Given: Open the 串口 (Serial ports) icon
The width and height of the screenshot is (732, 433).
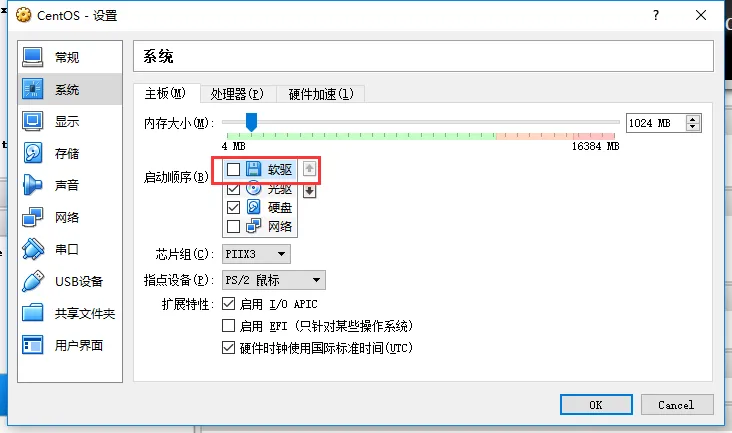Looking at the screenshot, I should point(33,249).
